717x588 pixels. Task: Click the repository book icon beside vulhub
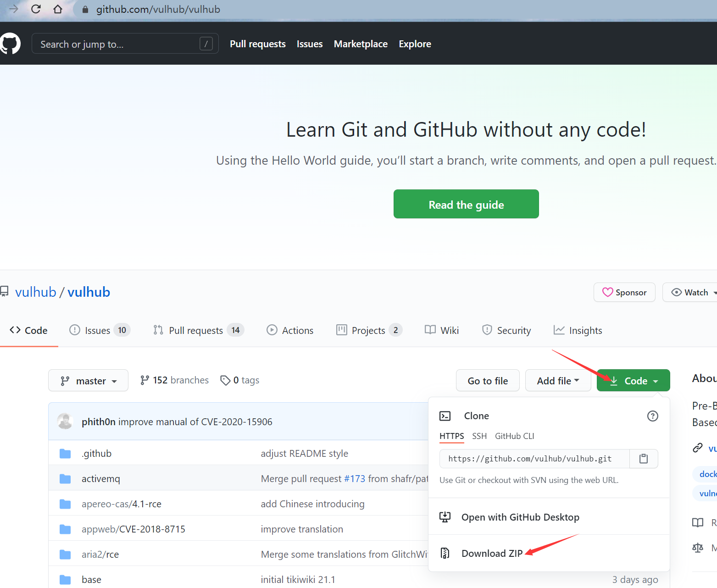[4, 292]
